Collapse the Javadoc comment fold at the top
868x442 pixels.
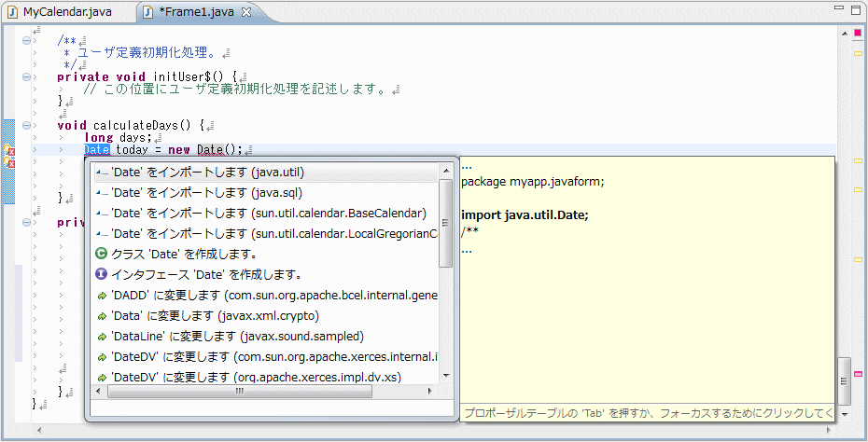pyautogui.click(x=25, y=41)
